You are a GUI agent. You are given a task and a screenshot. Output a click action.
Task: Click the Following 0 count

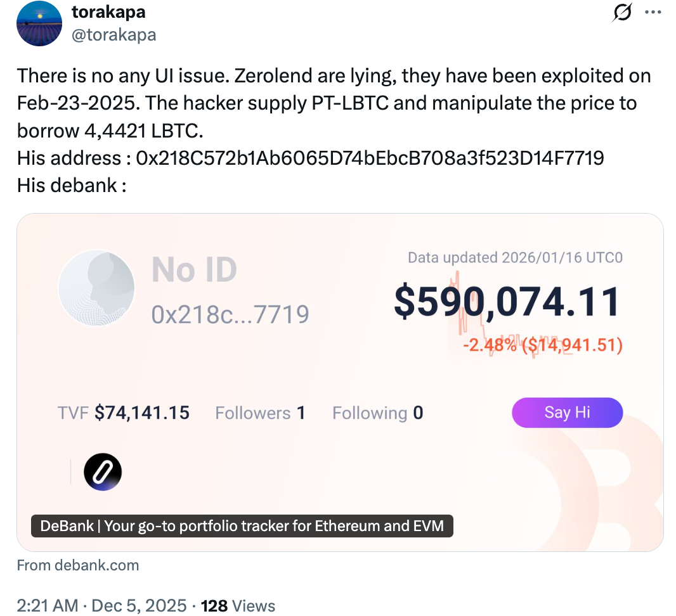pos(377,413)
